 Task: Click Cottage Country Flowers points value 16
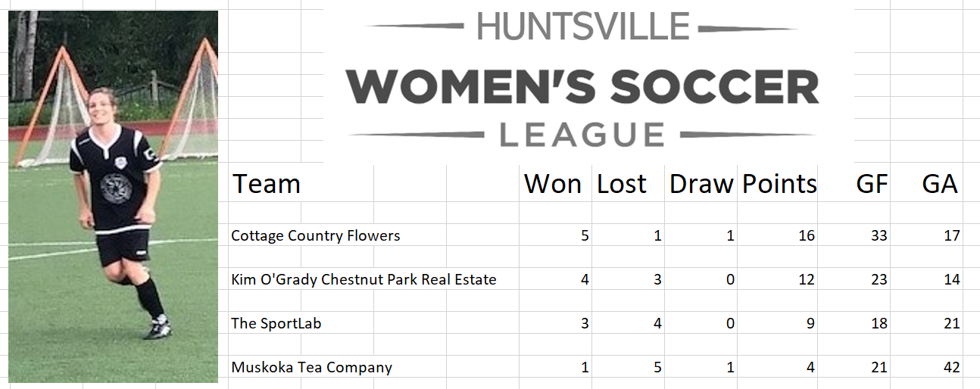[x=807, y=235]
